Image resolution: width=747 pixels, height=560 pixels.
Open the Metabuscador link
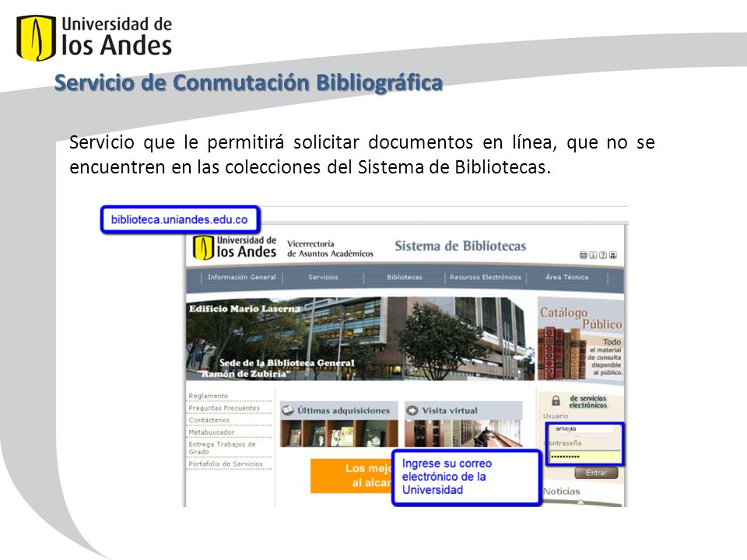(212, 432)
